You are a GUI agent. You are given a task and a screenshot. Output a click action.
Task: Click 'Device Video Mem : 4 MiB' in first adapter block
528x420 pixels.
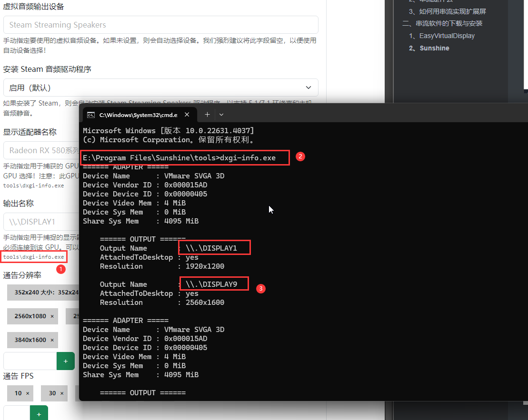[134, 203]
